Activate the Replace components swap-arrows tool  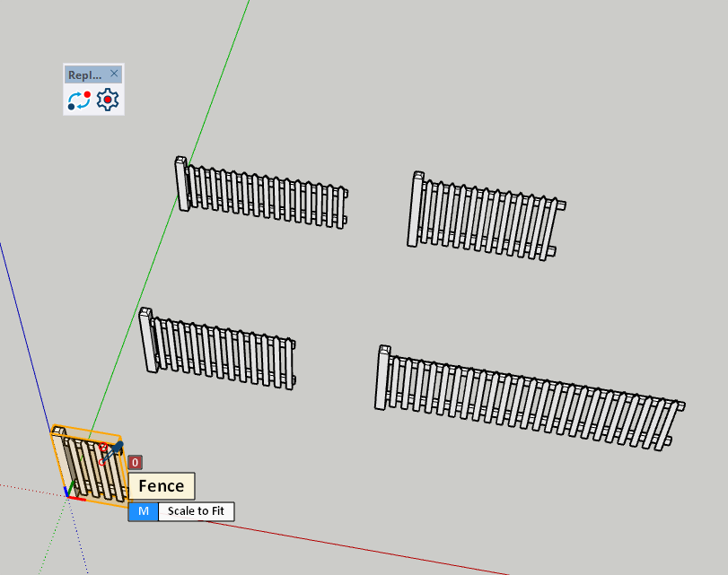[x=79, y=100]
